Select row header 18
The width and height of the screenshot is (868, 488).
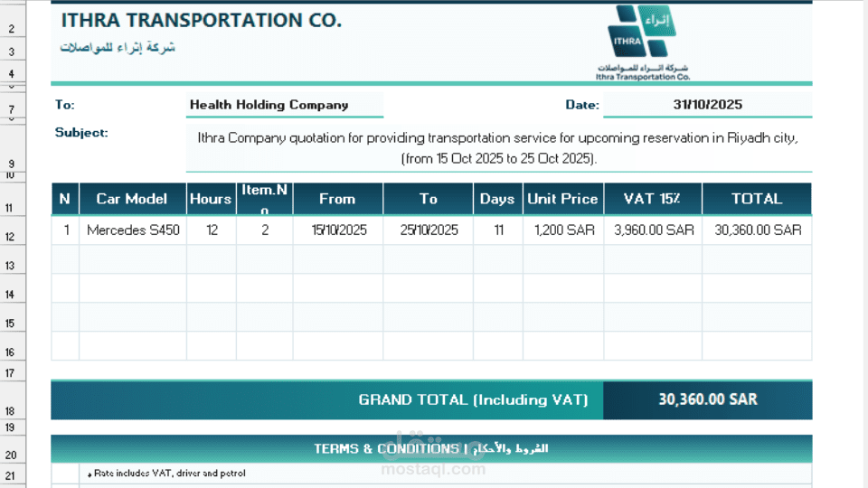[12, 400]
